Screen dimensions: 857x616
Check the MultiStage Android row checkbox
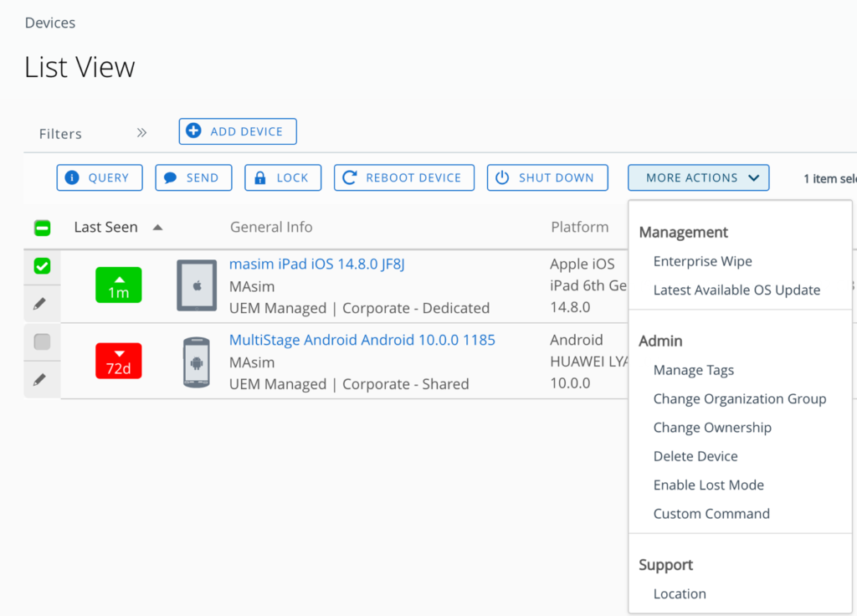point(42,341)
